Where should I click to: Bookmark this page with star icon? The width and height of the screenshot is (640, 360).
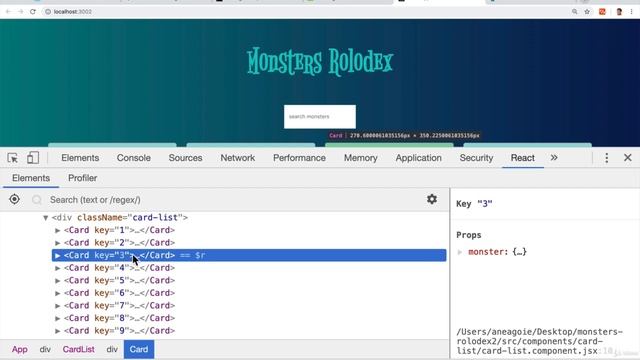[587, 12]
